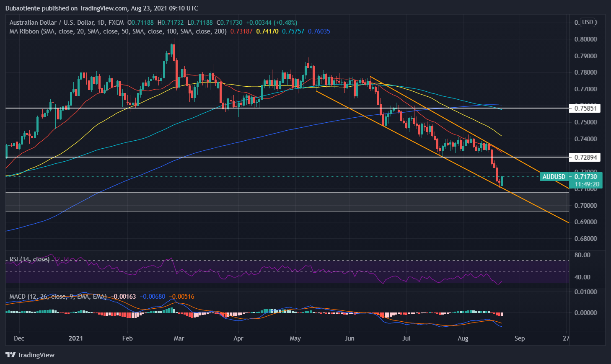
Task: Click the Apr label on time axis
Action: [x=238, y=338]
